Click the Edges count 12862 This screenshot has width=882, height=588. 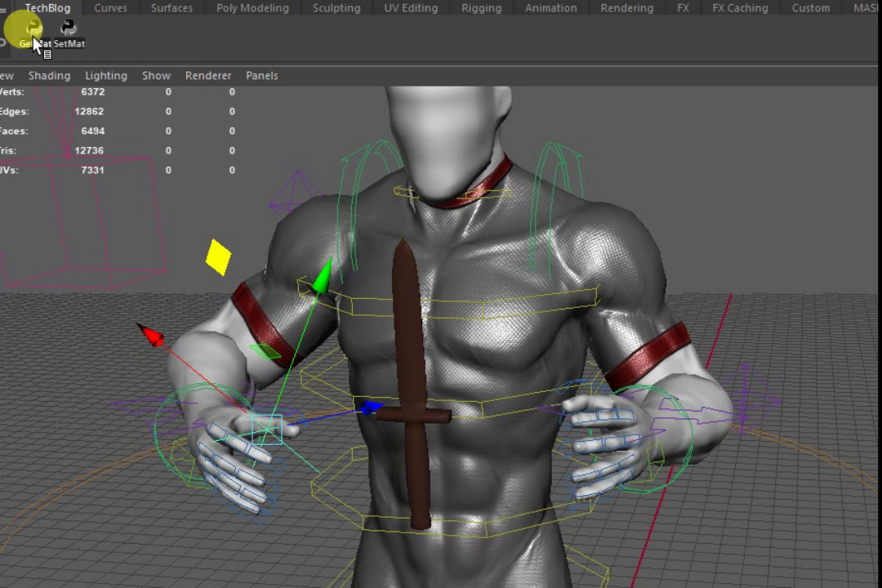tap(89, 111)
